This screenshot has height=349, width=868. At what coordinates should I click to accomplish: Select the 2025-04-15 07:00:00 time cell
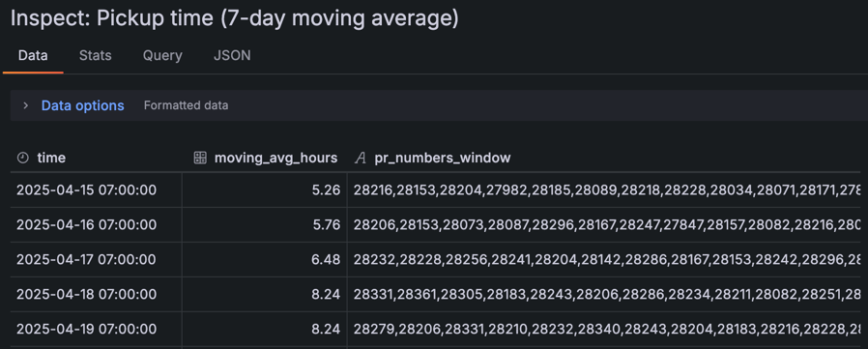point(96,190)
